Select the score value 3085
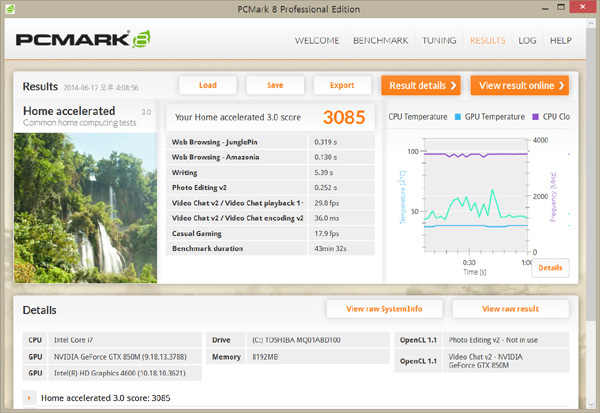This screenshot has height=413, width=600. pyautogui.click(x=344, y=117)
